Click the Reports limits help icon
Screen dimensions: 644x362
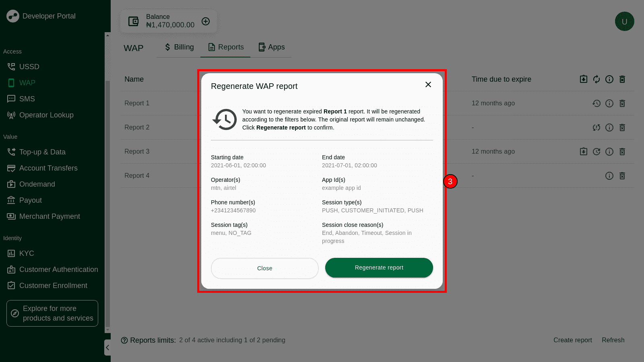pos(124,340)
